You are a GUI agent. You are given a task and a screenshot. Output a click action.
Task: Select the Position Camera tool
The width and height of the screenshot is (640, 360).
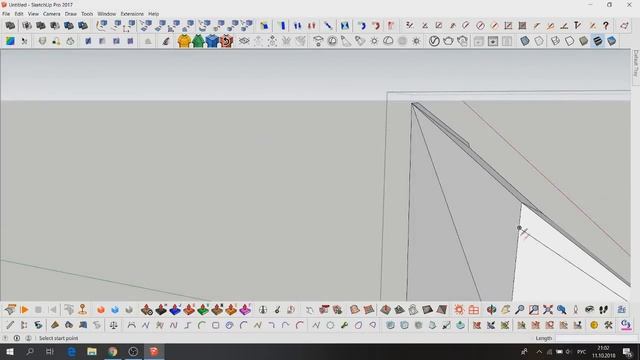pos(576,310)
